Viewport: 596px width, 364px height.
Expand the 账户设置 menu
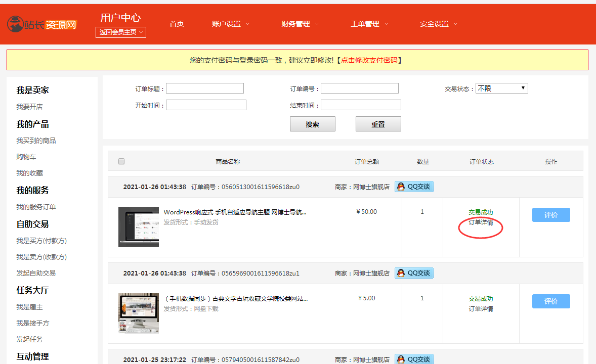click(231, 24)
